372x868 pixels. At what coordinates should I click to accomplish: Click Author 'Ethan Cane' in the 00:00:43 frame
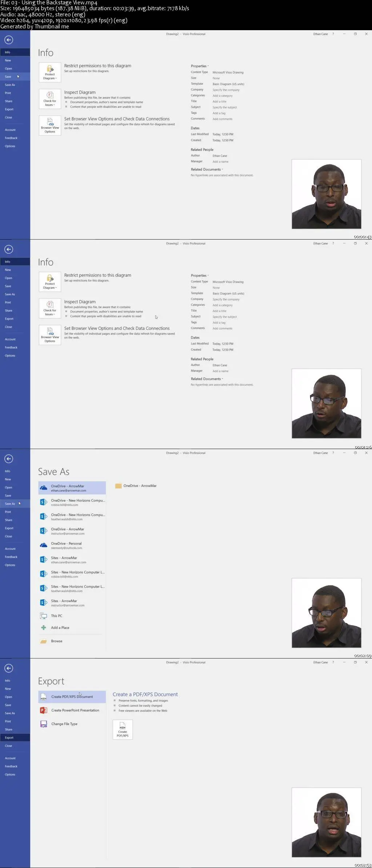220,156
